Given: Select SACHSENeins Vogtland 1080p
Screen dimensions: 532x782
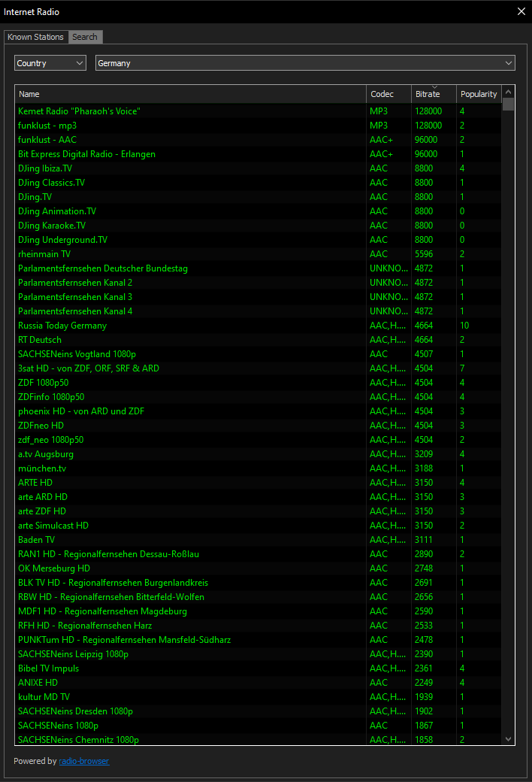Looking at the screenshot, I should (x=258, y=354).
